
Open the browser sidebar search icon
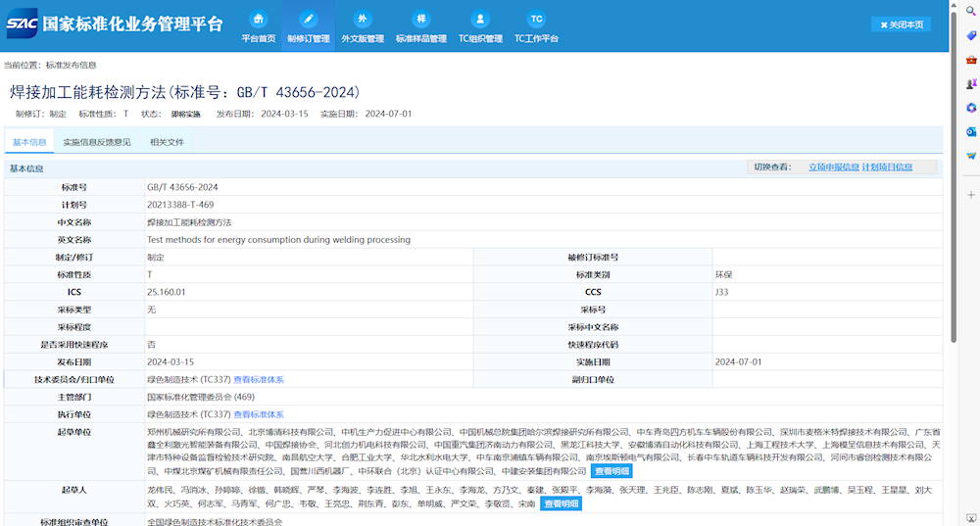(971, 12)
